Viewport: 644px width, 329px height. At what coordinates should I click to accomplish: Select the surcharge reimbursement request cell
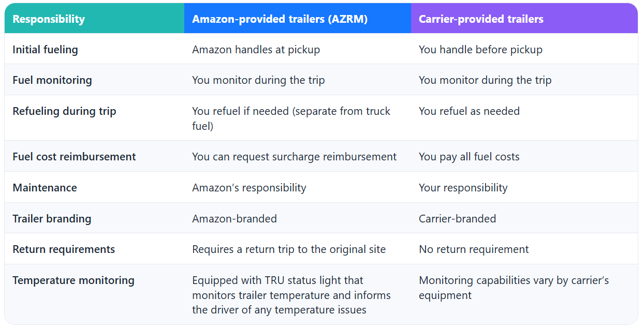[294, 157]
